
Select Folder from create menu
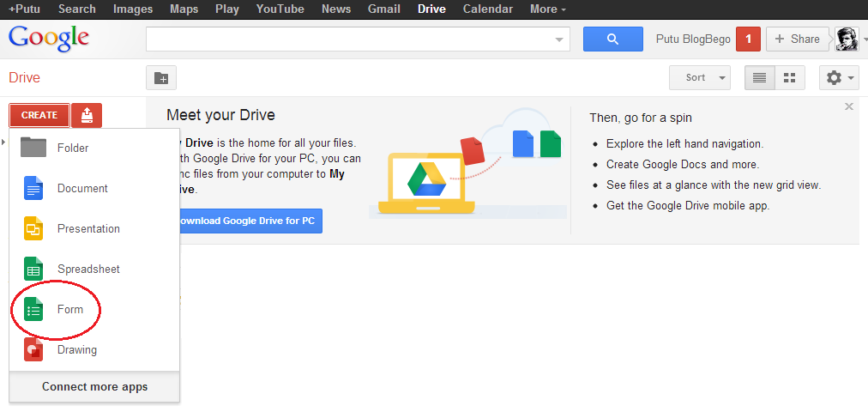point(94,148)
